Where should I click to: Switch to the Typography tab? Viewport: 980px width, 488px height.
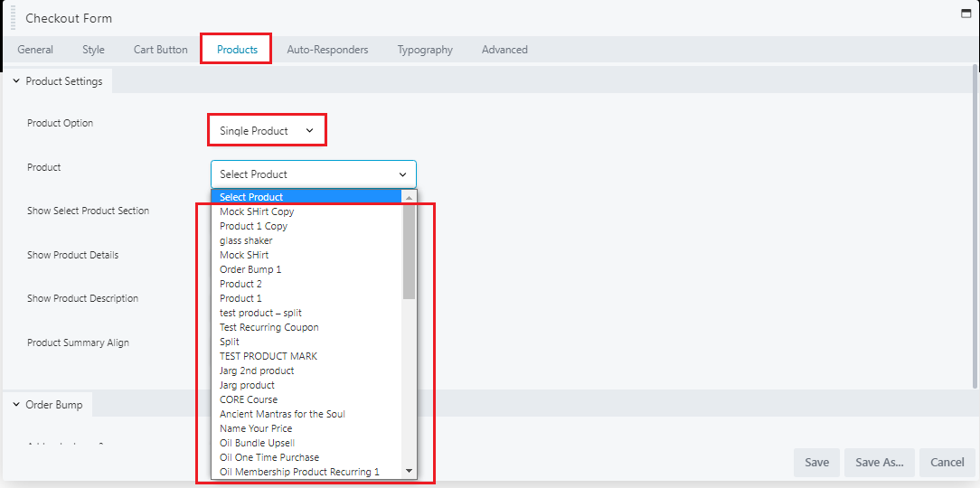click(425, 50)
